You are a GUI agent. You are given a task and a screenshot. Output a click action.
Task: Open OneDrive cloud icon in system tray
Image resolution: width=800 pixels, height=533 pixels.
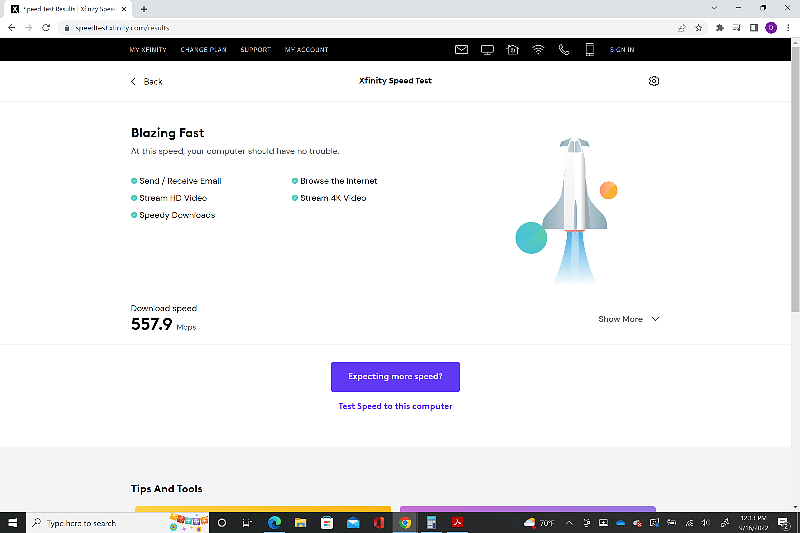pos(620,523)
